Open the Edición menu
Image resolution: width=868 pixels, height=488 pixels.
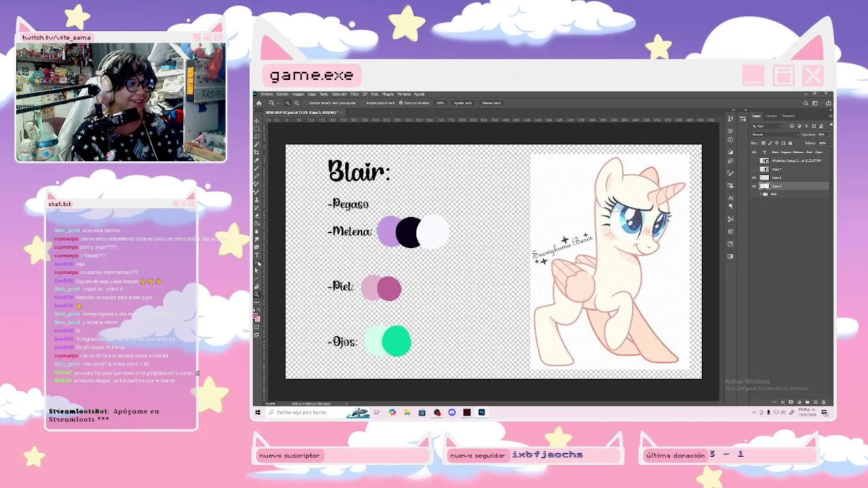(x=283, y=94)
